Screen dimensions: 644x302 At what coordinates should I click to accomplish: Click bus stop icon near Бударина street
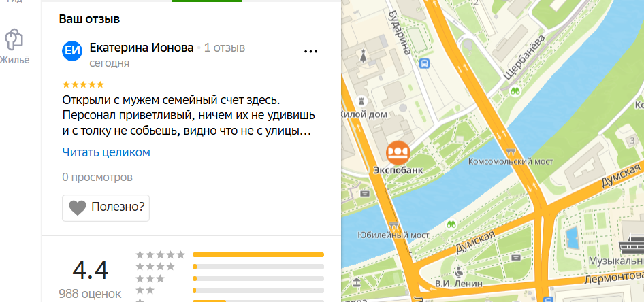tap(424, 63)
